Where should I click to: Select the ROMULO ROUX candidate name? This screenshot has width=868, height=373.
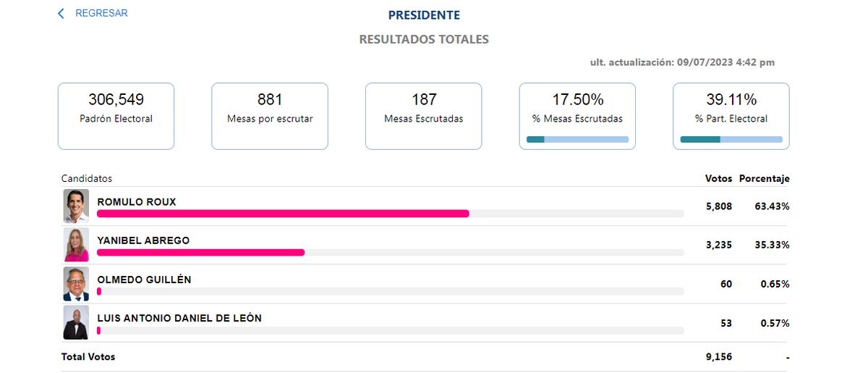pyautogui.click(x=137, y=202)
